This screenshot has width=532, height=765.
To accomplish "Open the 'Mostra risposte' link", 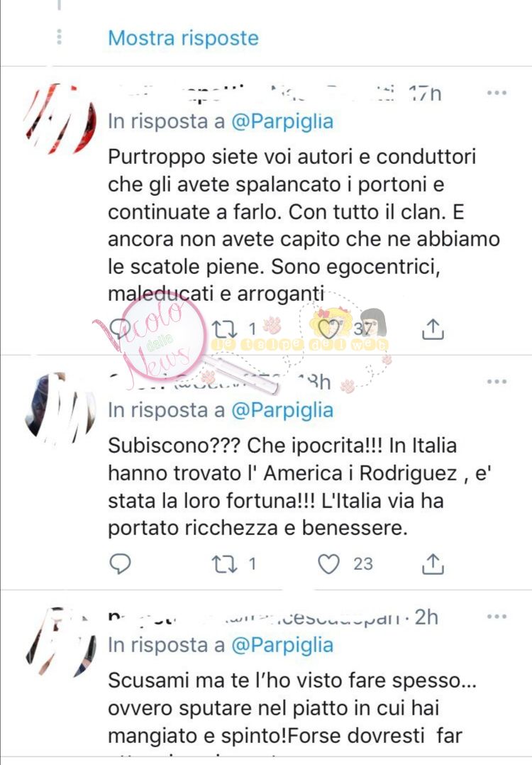I will [183, 38].
